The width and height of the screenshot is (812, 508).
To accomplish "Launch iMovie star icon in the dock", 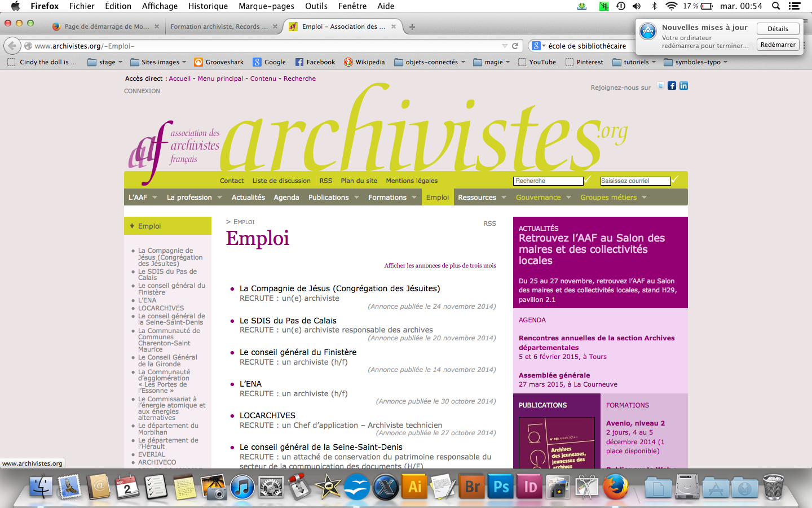I will 329,487.
